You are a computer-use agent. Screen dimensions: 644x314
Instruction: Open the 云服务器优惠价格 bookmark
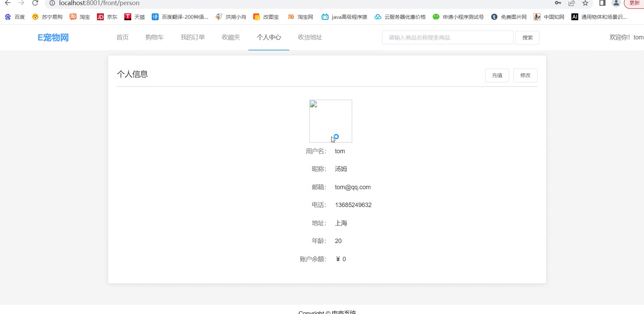[400, 17]
